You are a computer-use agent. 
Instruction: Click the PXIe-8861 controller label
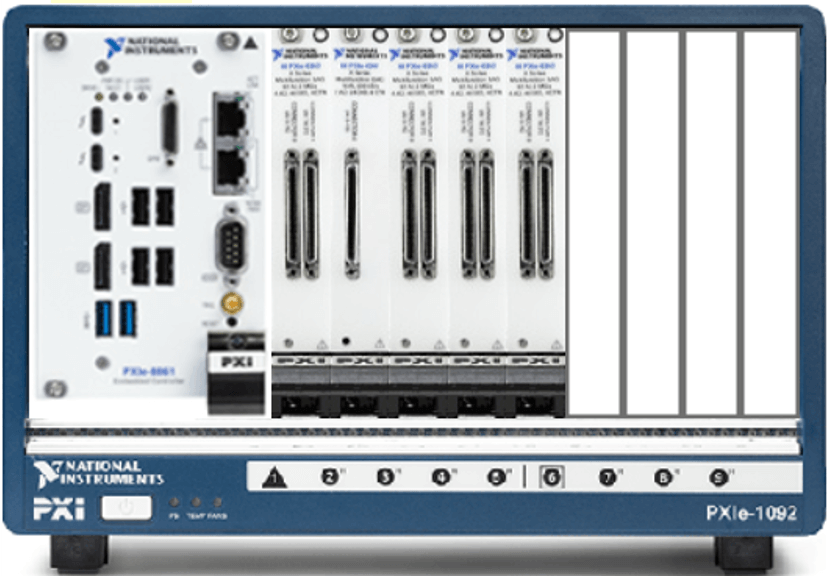coord(149,371)
